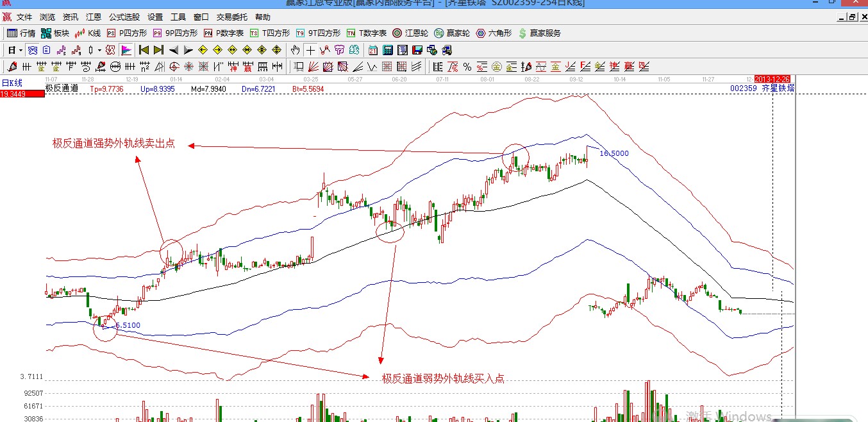
Task: Click the 2013-12-26 red date marker
Action: pos(773,79)
